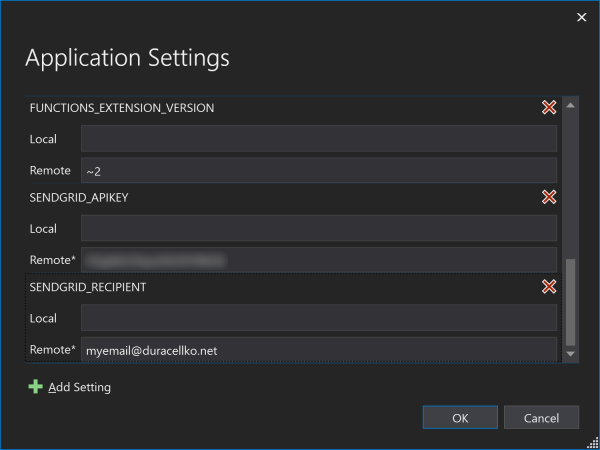This screenshot has width=600, height=450.
Task: Remove the SENDGRID_APIKEY setting
Action: coord(548,197)
